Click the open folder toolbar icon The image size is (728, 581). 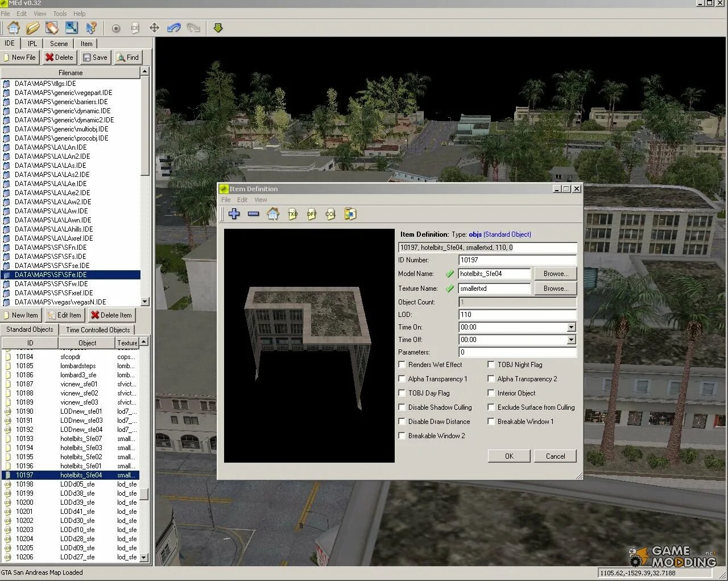tap(33, 27)
